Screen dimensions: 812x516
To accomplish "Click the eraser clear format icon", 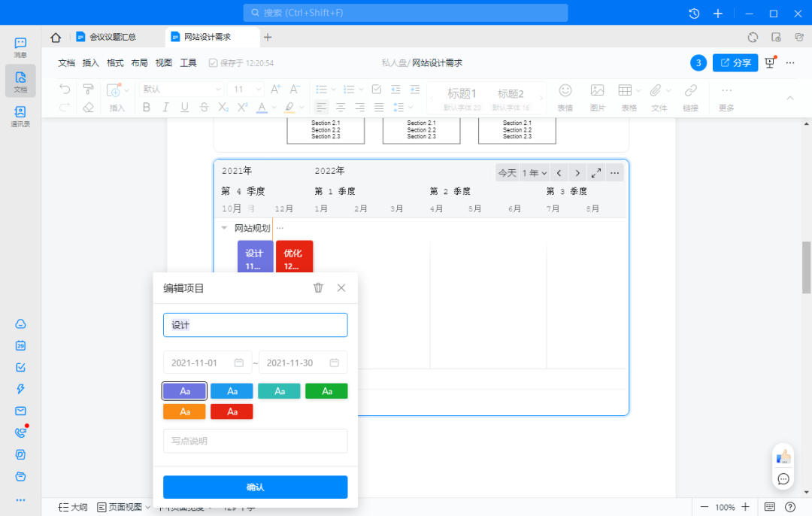I will pyautogui.click(x=89, y=108).
